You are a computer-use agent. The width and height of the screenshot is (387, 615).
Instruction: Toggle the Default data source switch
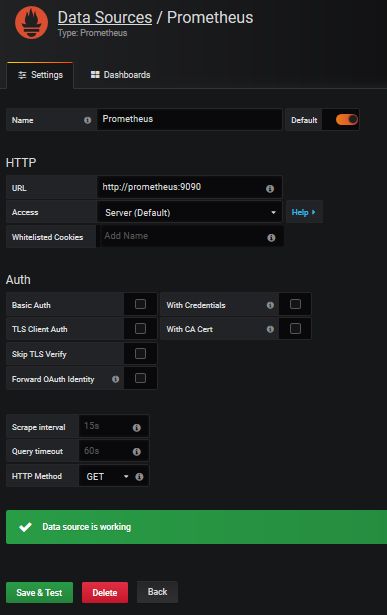tap(347, 120)
